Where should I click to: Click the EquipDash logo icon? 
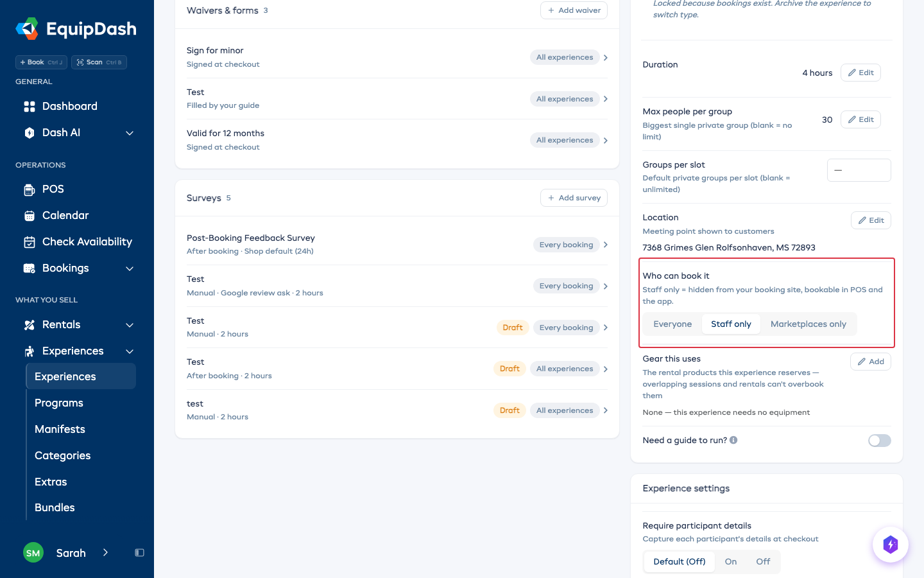(27, 29)
